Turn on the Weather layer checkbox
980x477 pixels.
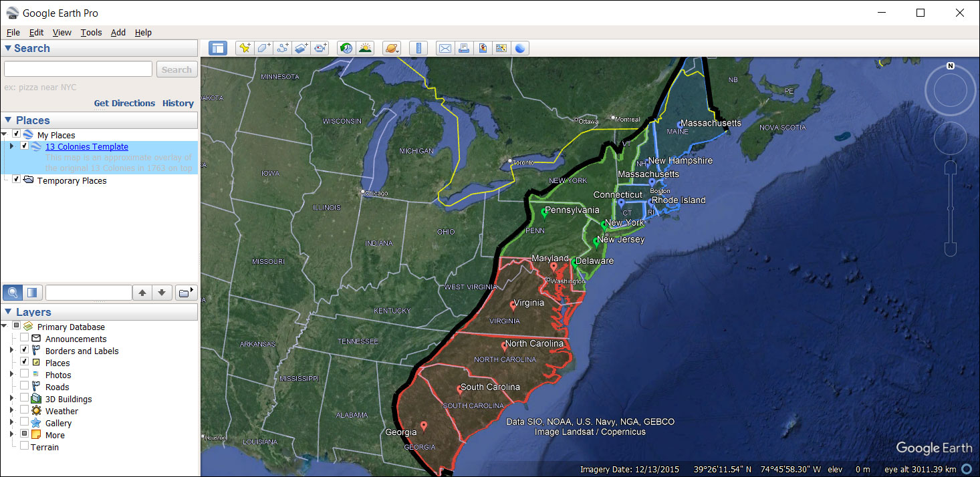24,410
